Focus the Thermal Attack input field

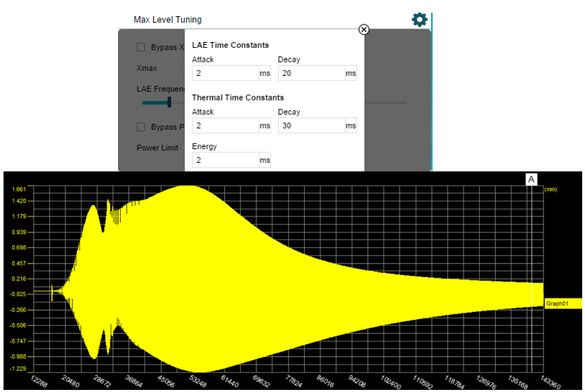coord(225,126)
